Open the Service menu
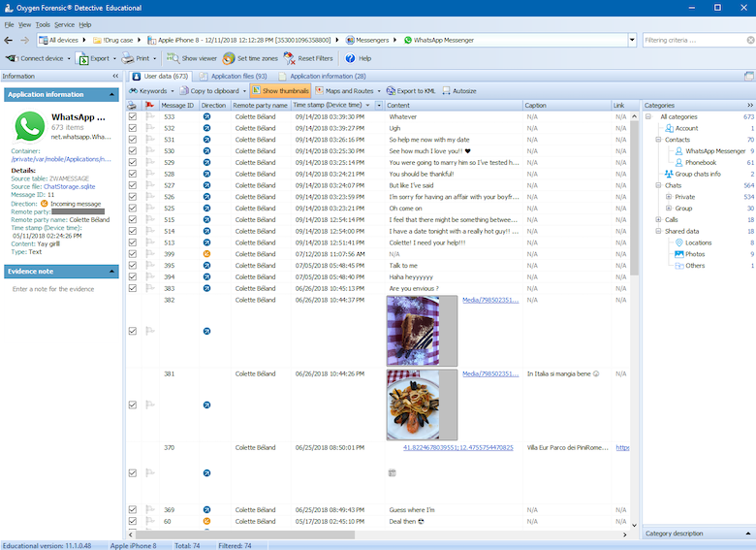The image size is (756, 550). pyautogui.click(x=64, y=24)
